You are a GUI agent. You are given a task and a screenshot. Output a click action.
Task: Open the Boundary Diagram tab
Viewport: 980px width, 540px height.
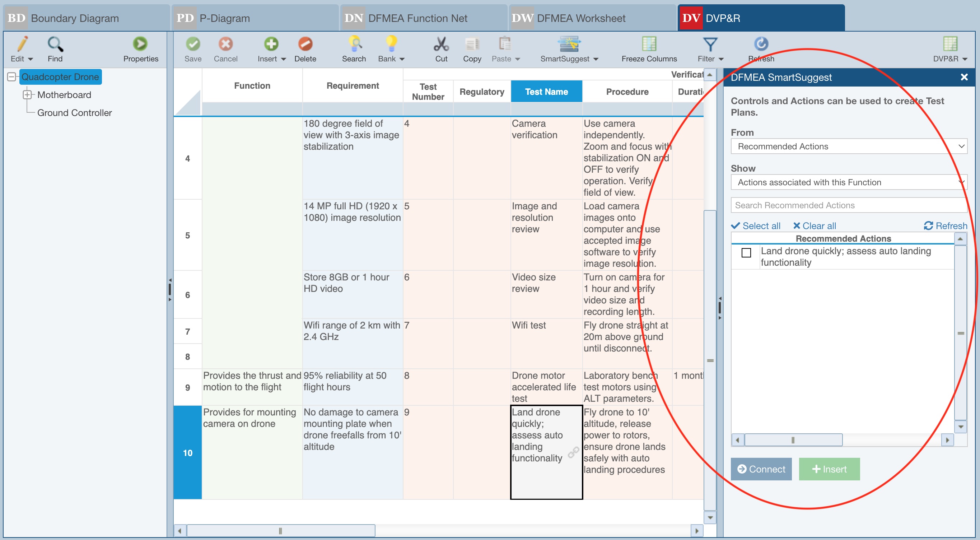coord(75,18)
